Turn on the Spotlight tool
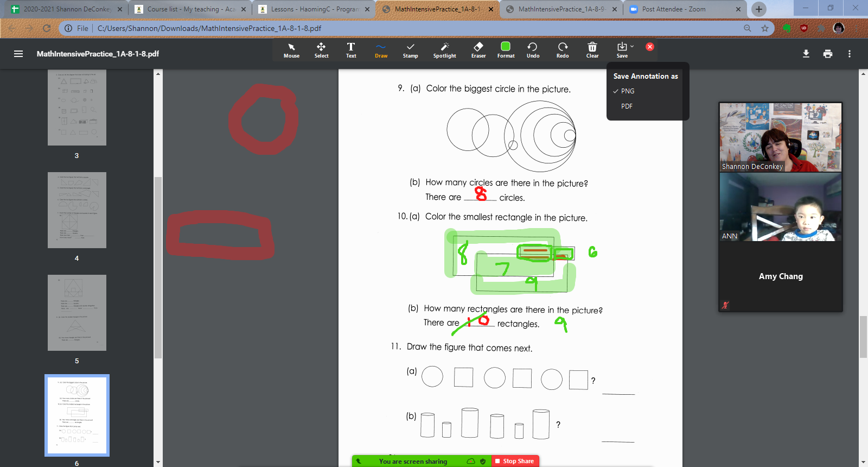This screenshot has width=868, height=467. point(444,51)
